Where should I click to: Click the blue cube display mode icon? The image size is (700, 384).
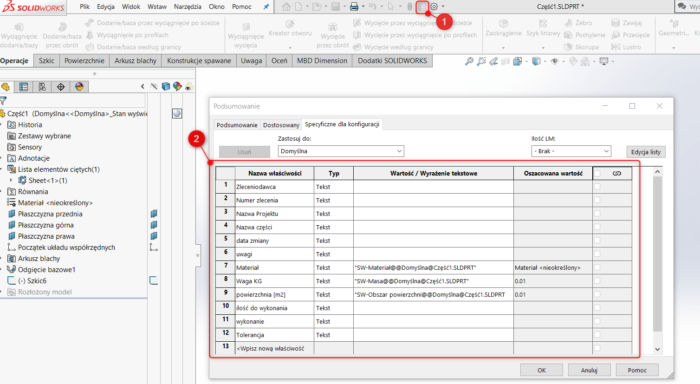click(166, 87)
